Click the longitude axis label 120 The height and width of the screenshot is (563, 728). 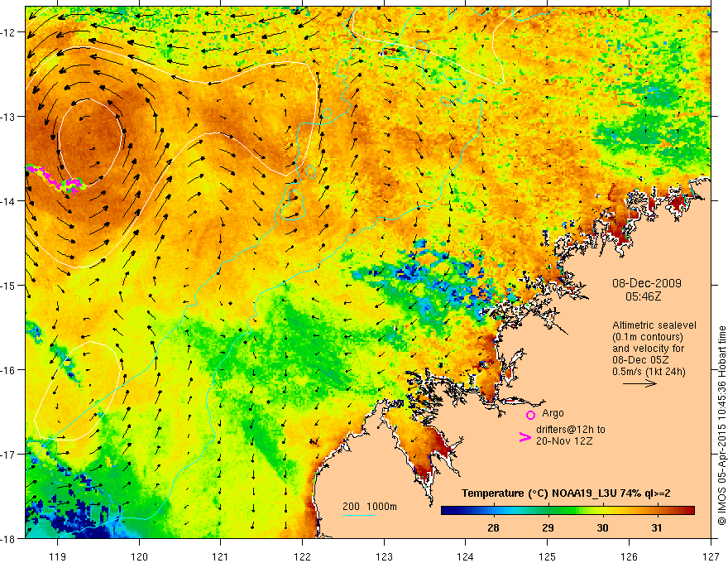(x=139, y=556)
